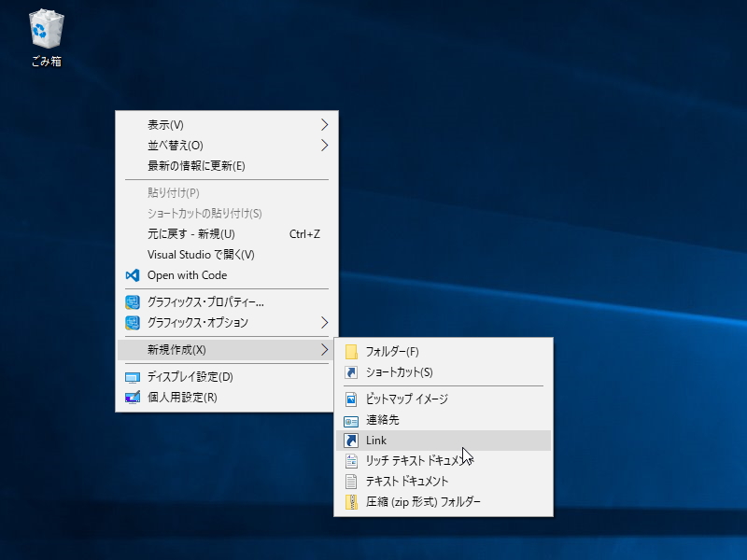Screen dimensions: 747x560
Task: Click the zipped folder icon
Action: click(x=349, y=501)
